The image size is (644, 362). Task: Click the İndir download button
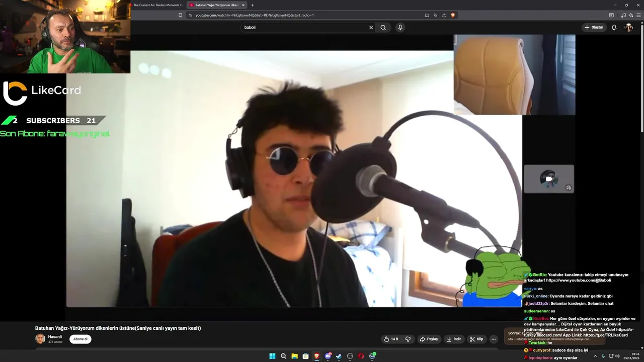coord(454,339)
